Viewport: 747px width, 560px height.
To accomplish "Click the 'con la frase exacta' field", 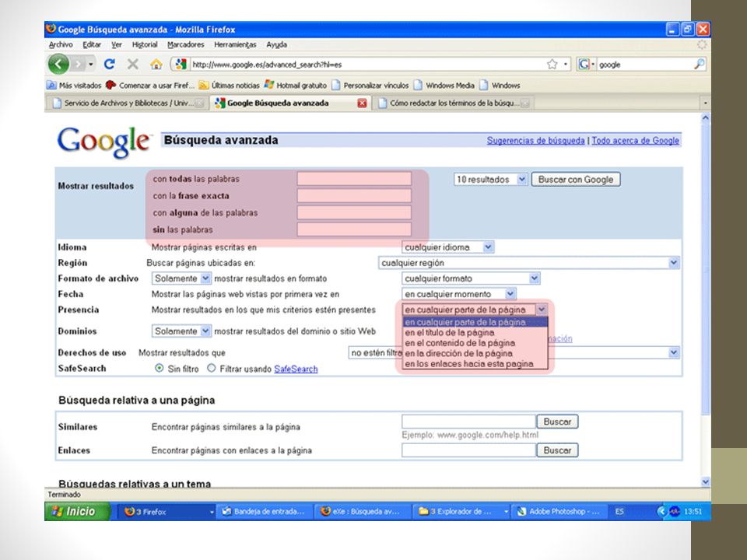I will [354, 196].
